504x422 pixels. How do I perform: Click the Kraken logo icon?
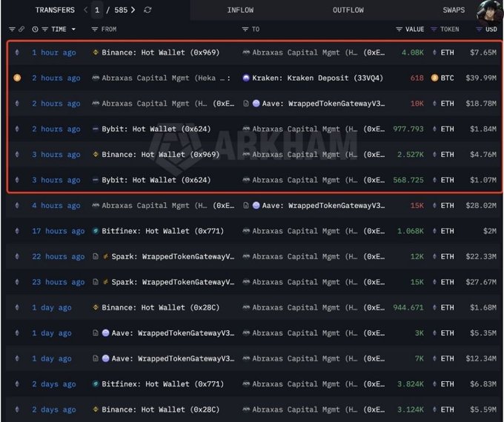coord(246,78)
